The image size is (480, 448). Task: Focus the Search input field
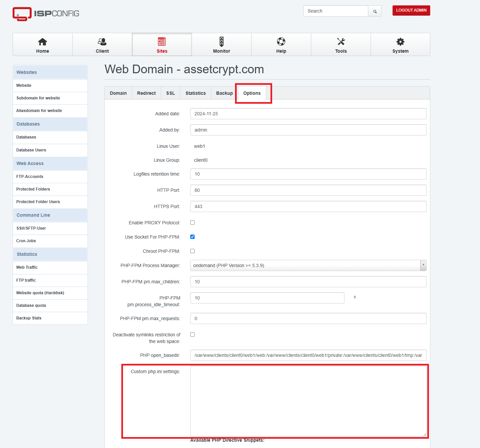point(335,11)
